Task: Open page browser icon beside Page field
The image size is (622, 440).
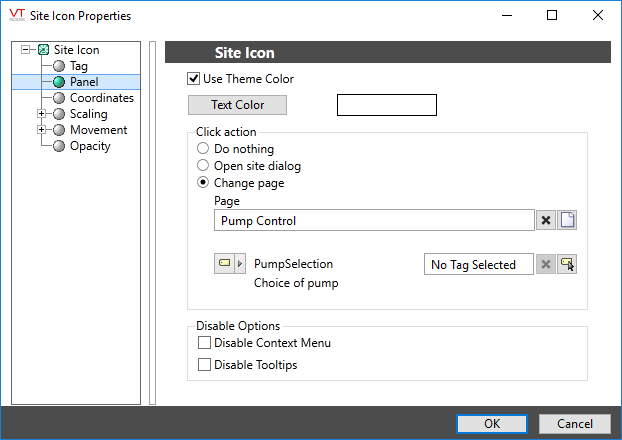Action: click(567, 220)
